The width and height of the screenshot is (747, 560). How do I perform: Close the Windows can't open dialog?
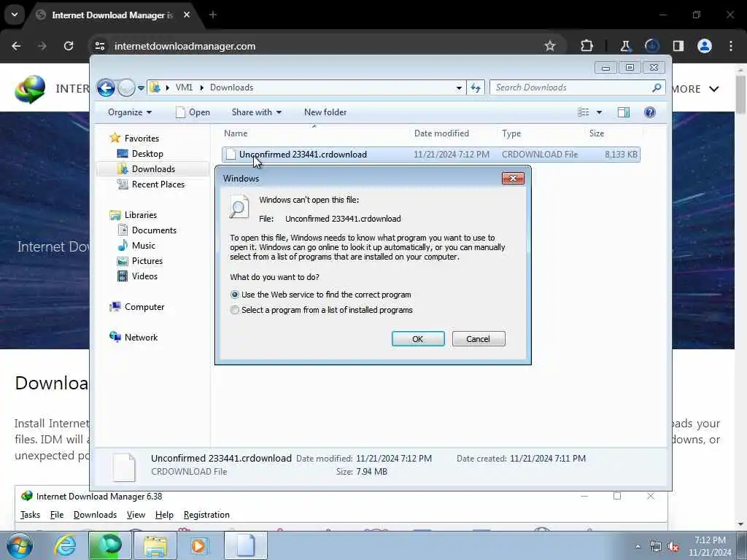pyautogui.click(x=513, y=179)
